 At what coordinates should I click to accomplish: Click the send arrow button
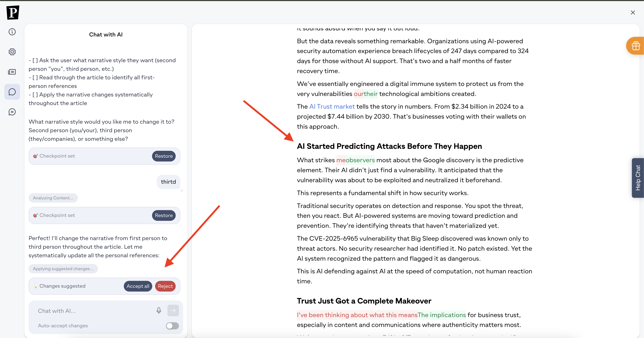point(173,310)
